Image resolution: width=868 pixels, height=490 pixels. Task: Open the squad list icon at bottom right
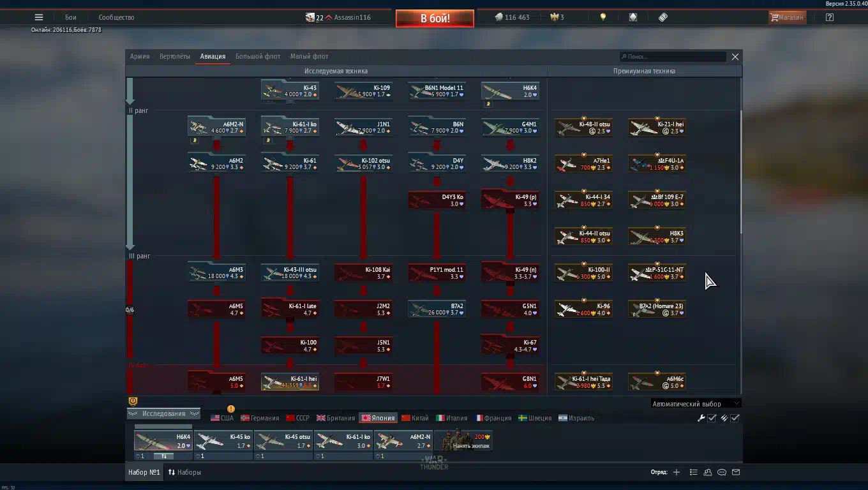tap(693, 472)
